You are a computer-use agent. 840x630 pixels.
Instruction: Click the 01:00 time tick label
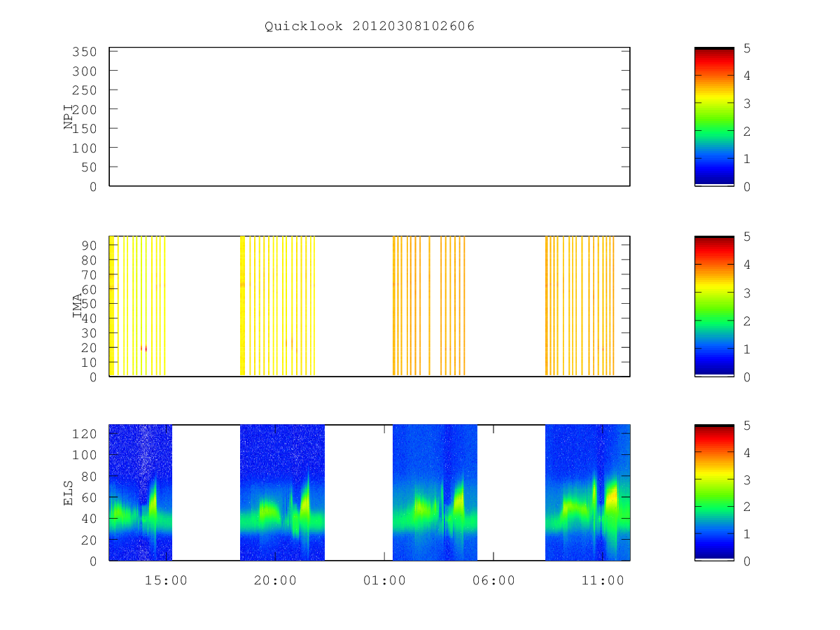(384, 580)
